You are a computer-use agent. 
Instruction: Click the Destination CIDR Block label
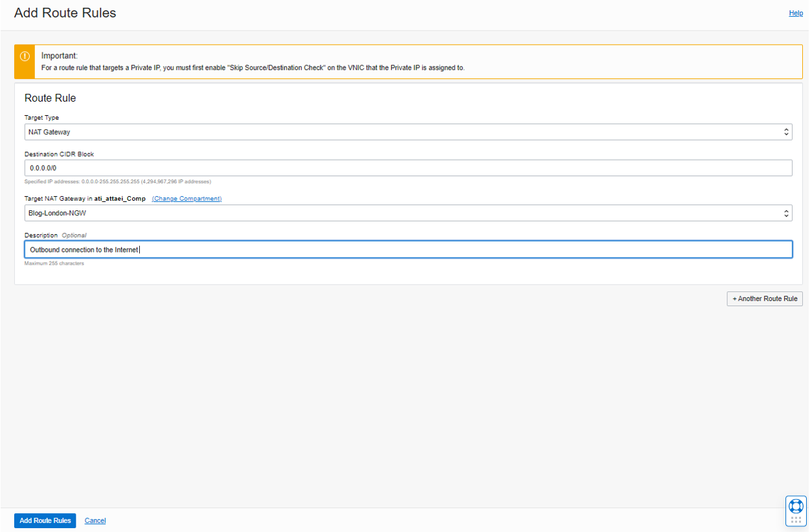pyautogui.click(x=59, y=154)
